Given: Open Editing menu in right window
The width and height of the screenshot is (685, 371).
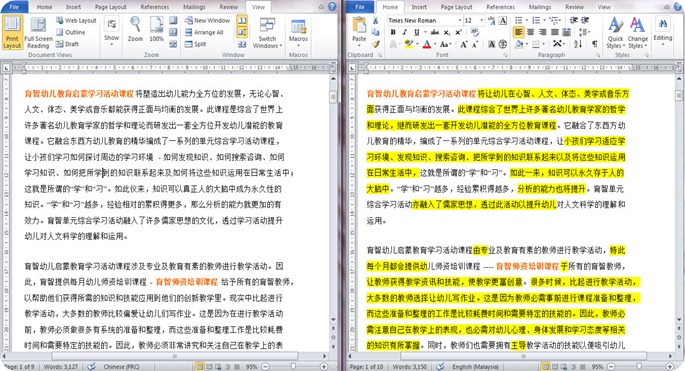Looking at the screenshot, I should [x=663, y=31].
